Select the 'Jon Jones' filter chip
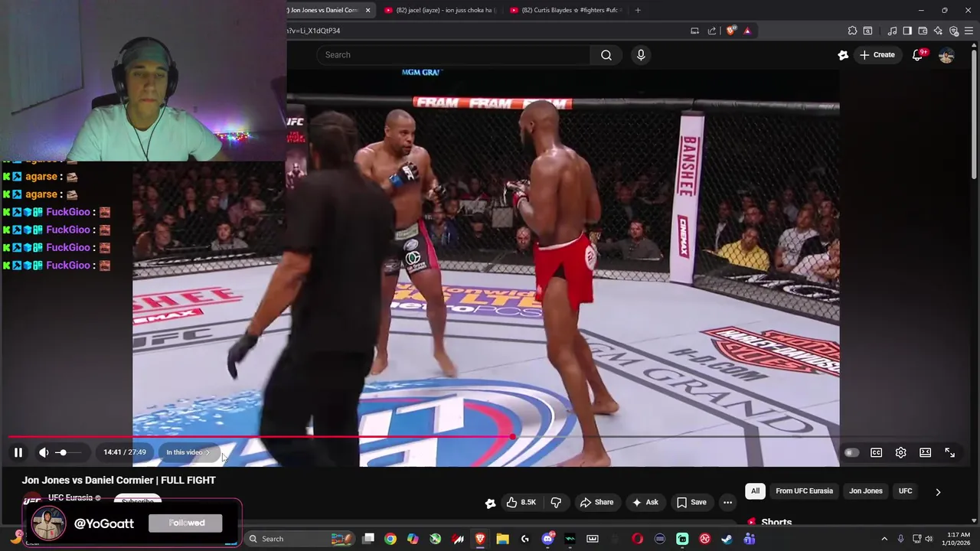Screen dimensions: 980x551 click(x=866, y=491)
